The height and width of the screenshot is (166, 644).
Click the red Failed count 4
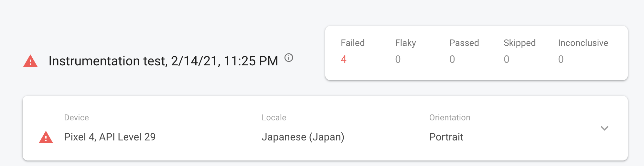pyautogui.click(x=343, y=59)
